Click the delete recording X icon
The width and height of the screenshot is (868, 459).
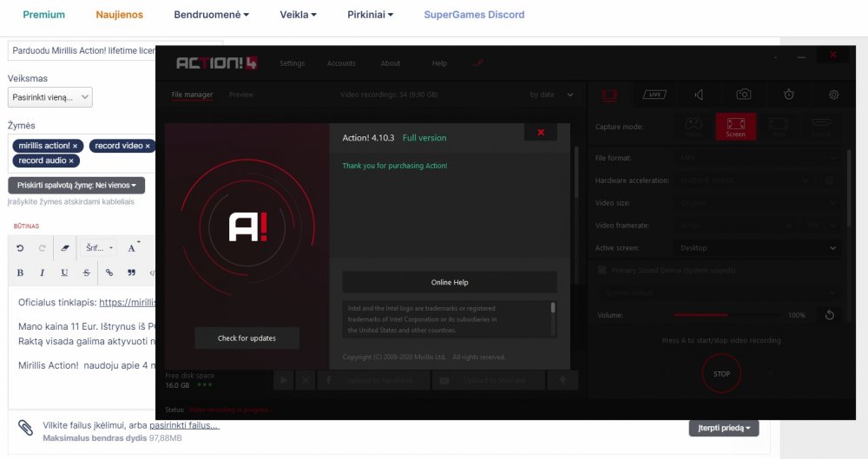coord(305,380)
